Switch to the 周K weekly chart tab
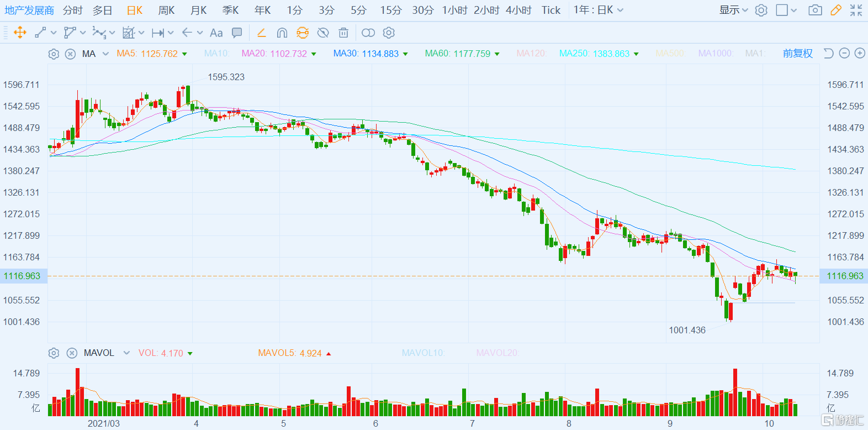 pos(166,10)
